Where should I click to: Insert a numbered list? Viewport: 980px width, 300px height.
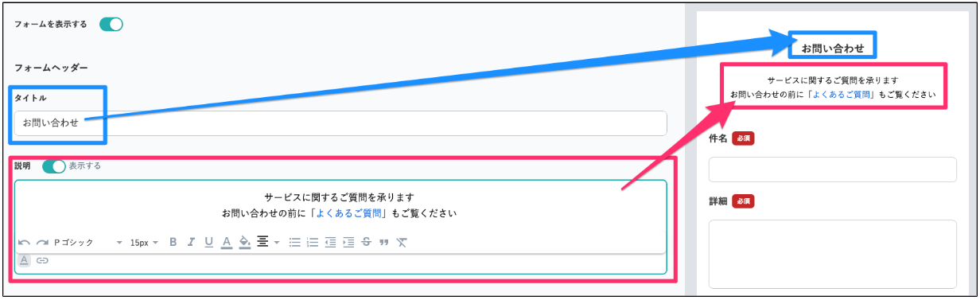(x=313, y=242)
